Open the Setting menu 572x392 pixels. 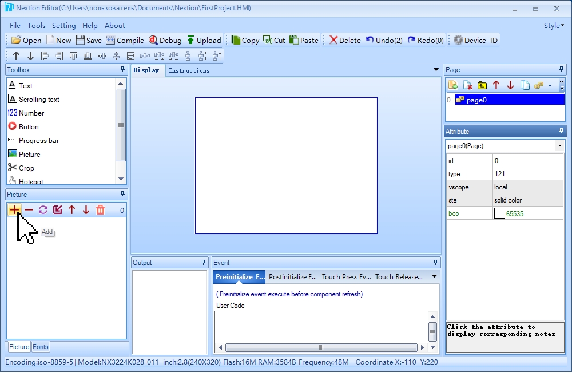point(64,26)
